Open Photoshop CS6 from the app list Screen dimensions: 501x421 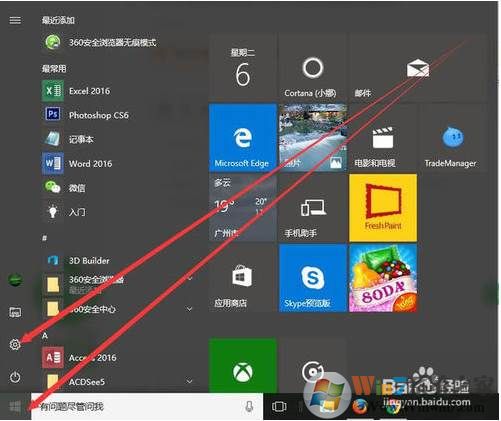pos(86,115)
